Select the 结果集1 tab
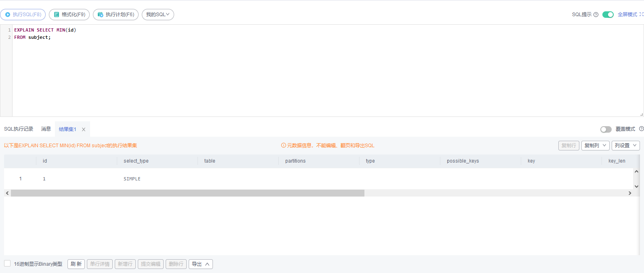Viewport: 644px width, 273px height. [x=67, y=129]
